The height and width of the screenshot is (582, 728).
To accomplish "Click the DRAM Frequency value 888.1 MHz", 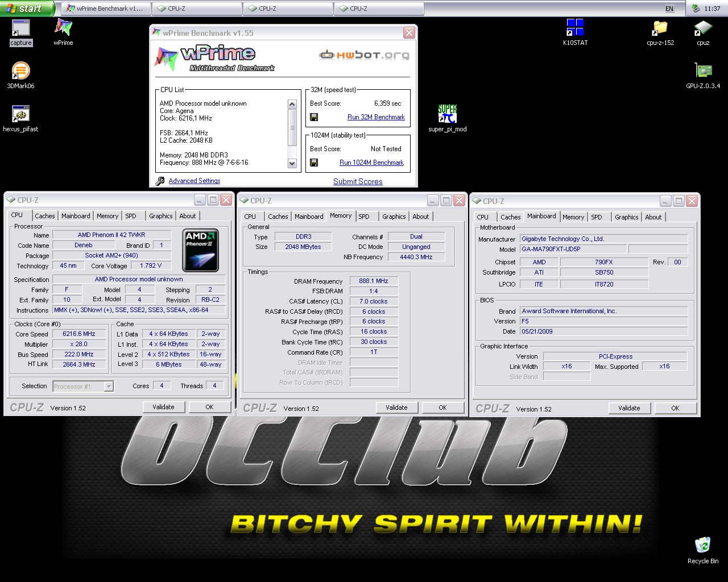I will (374, 281).
